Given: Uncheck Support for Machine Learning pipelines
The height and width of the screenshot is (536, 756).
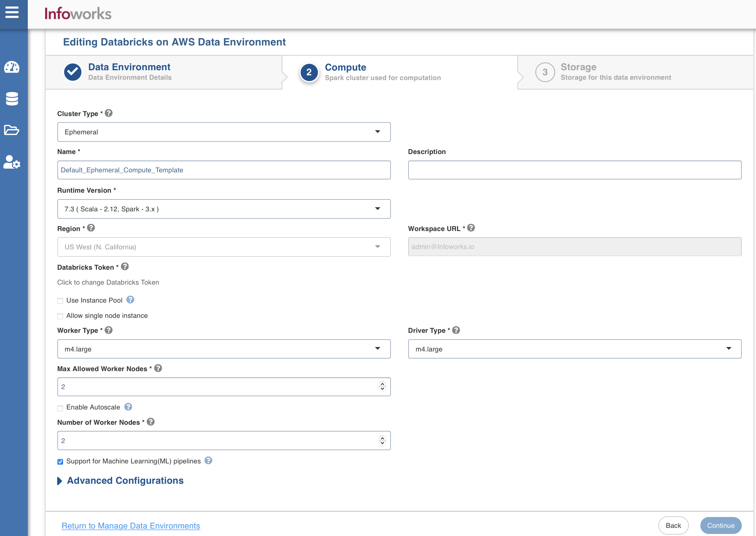Looking at the screenshot, I should [60, 462].
